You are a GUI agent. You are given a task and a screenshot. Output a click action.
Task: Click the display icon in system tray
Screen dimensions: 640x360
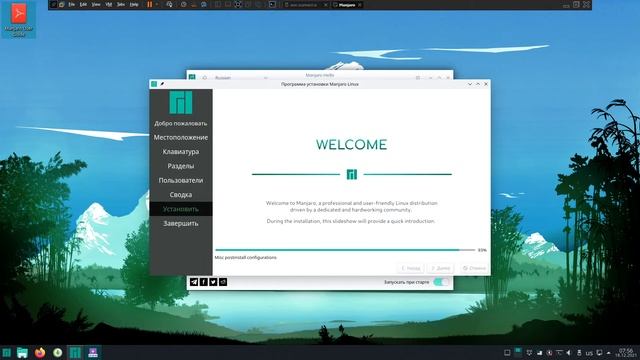pos(599,353)
